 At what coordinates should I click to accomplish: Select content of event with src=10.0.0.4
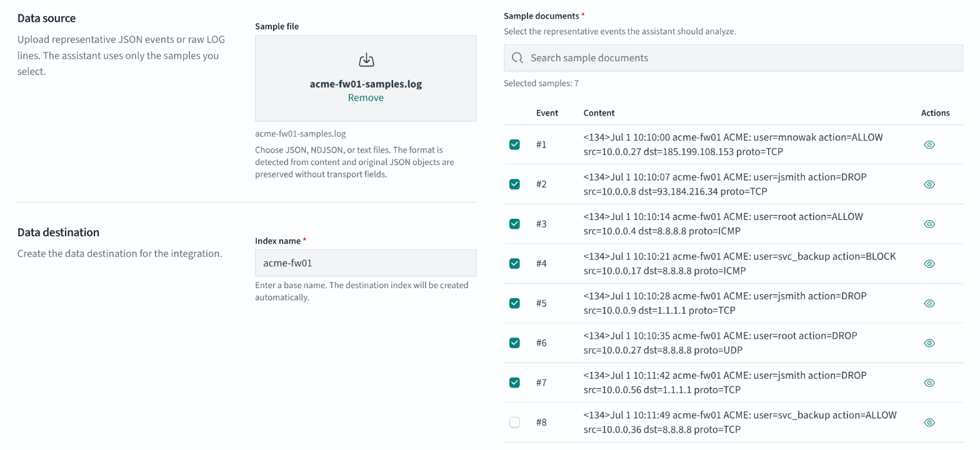[723, 224]
